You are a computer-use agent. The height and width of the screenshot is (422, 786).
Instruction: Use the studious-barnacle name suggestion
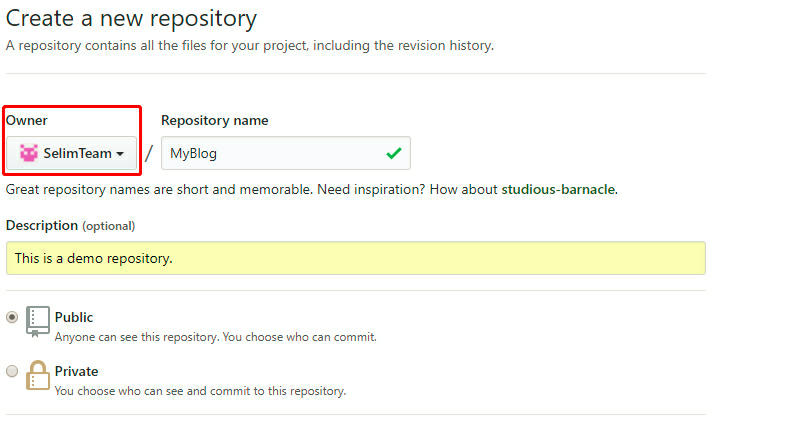click(x=558, y=189)
